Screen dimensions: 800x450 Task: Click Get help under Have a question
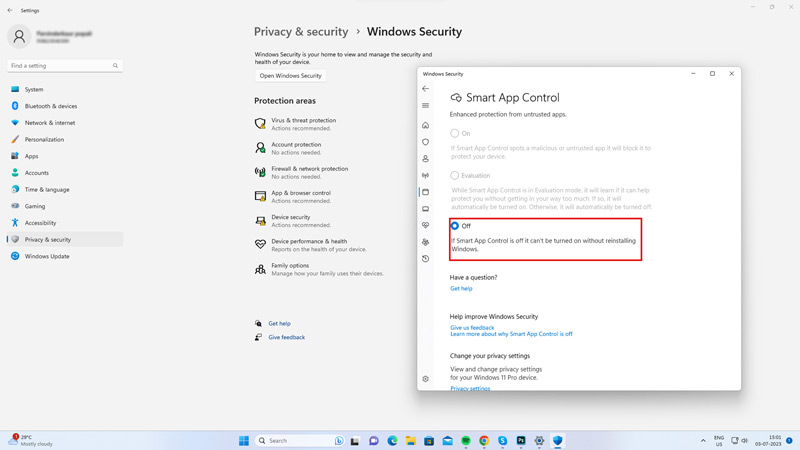[x=461, y=289]
